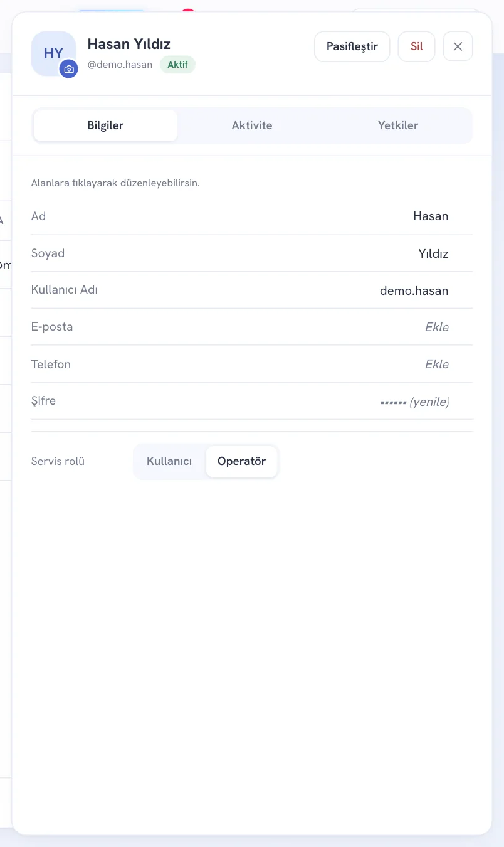Click the Pasifleştir button
The image size is (504, 847).
pyautogui.click(x=352, y=46)
